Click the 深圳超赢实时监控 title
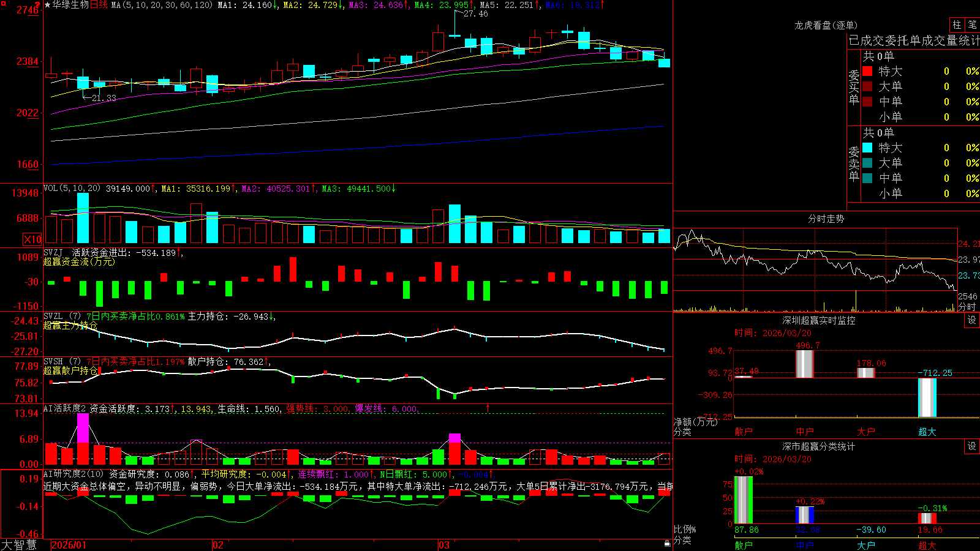The height and width of the screenshot is (551, 980). (818, 320)
